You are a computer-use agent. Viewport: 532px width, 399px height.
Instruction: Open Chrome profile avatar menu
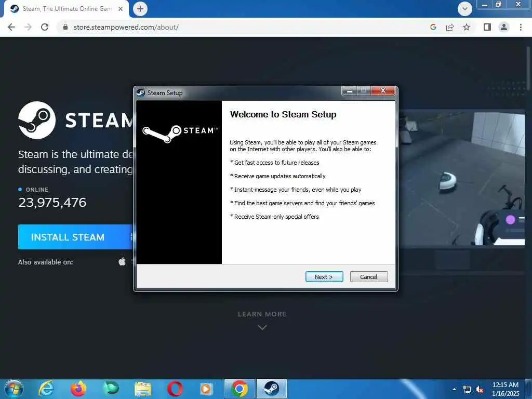[504, 27]
